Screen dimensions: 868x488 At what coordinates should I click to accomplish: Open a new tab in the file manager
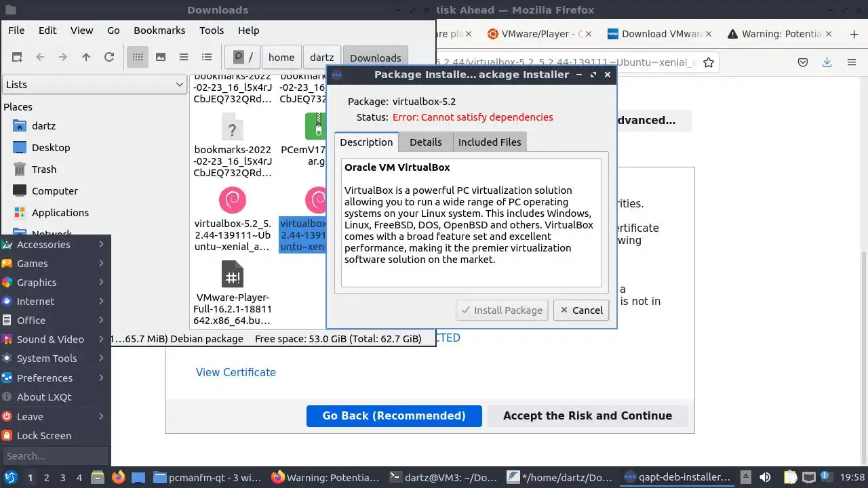[x=17, y=58]
